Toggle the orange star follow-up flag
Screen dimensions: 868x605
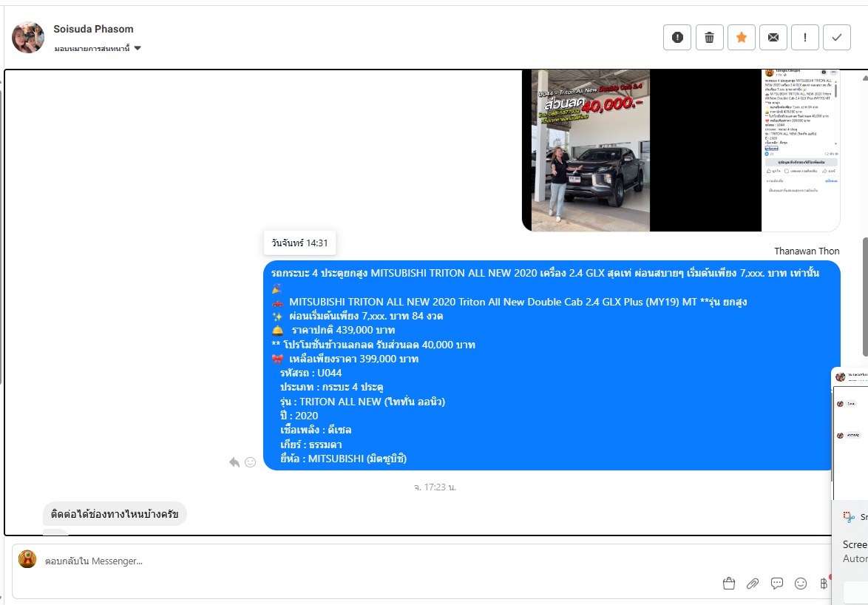click(742, 37)
